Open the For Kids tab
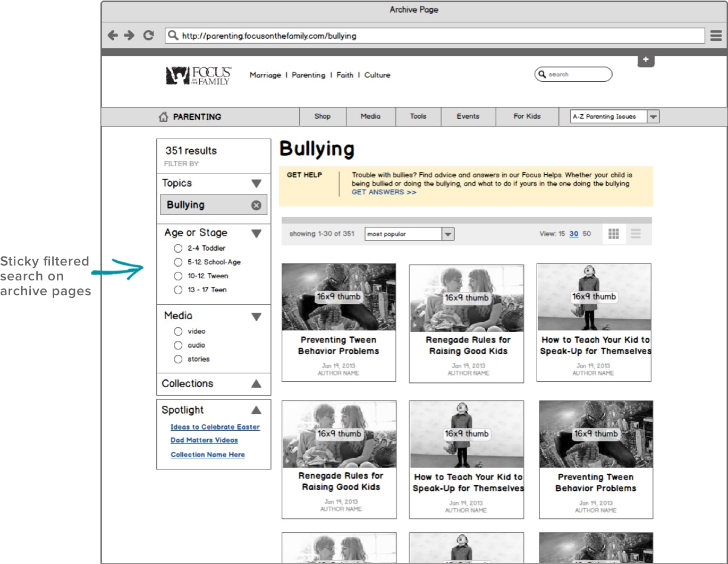This screenshot has height=564, width=728. click(527, 116)
